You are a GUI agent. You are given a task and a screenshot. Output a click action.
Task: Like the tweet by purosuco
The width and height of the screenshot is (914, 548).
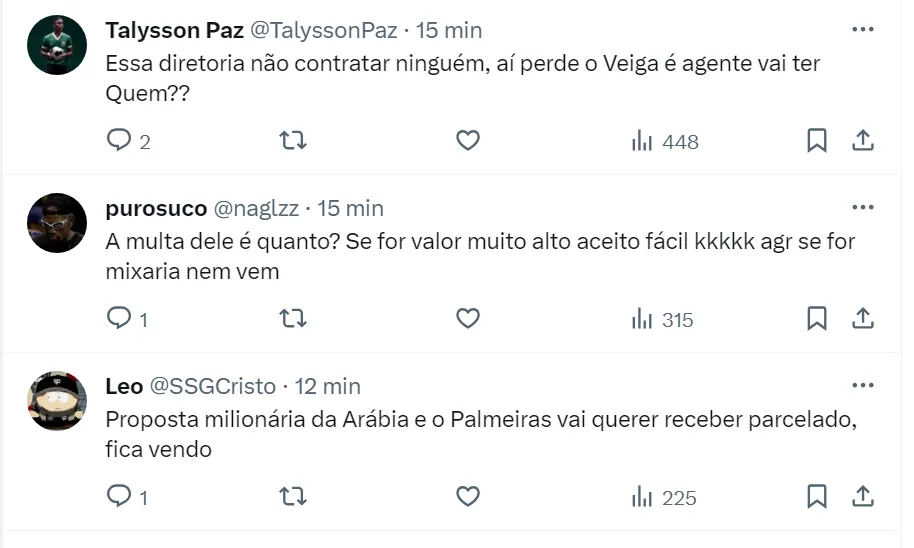(x=468, y=319)
